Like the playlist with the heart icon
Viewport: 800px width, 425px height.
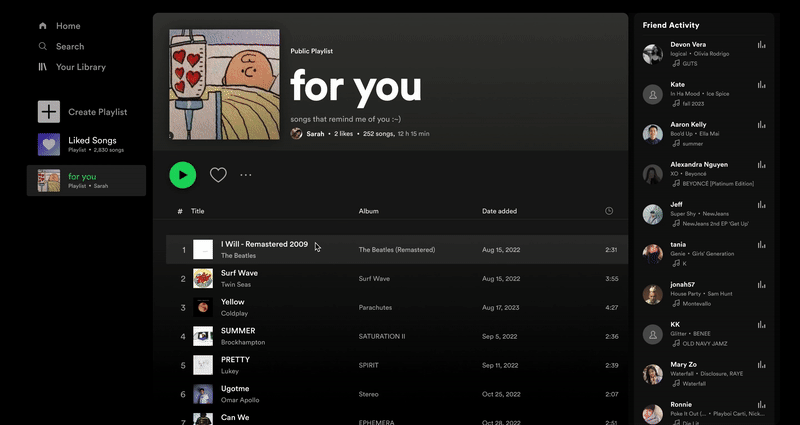tap(218, 175)
